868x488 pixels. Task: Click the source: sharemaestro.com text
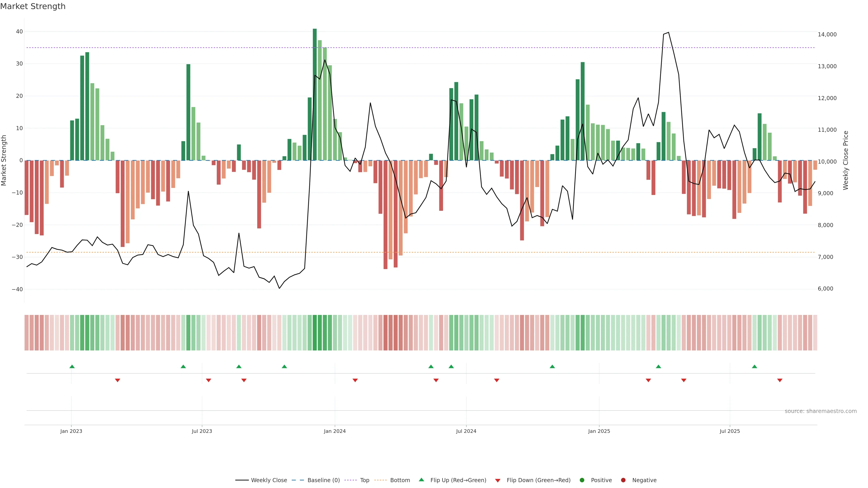(x=821, y=411)
